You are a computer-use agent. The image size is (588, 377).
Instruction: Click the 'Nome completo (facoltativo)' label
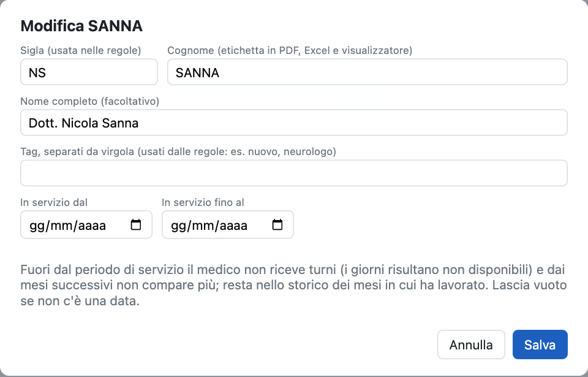point(90,101)
